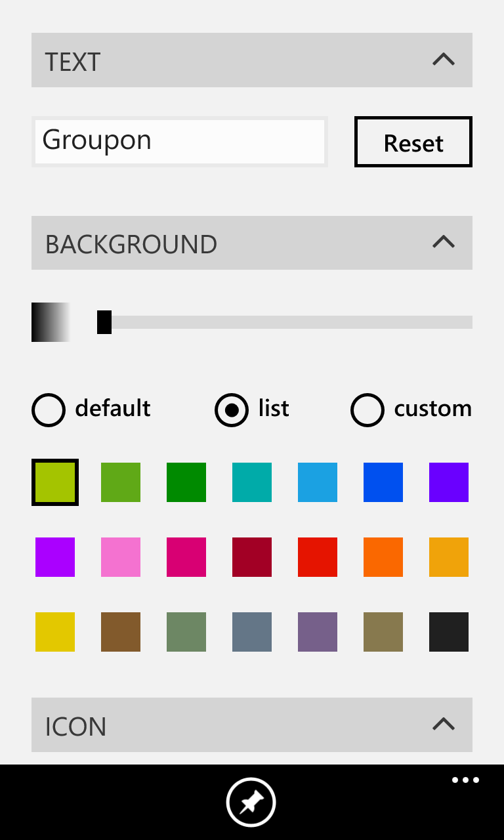This screenshot has height=840, width=504.
Task: Select the blue color swatch
Action: point(383,482)
